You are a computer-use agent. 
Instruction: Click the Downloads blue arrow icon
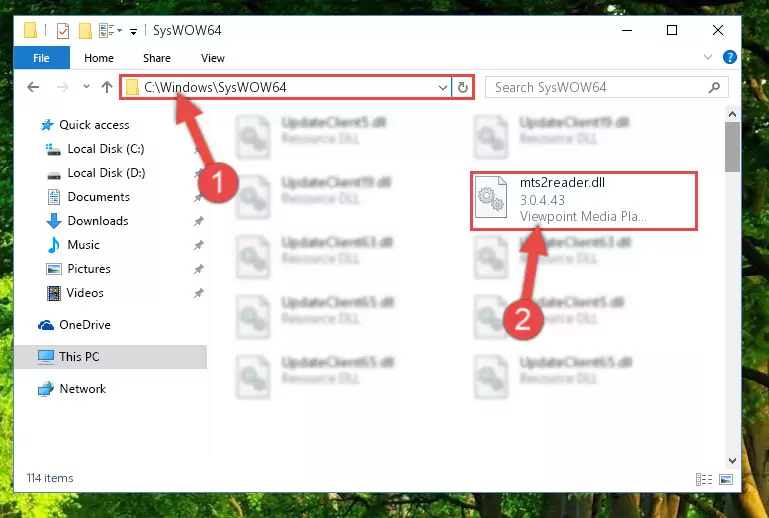pyautogui.click(x=53, y=221)
